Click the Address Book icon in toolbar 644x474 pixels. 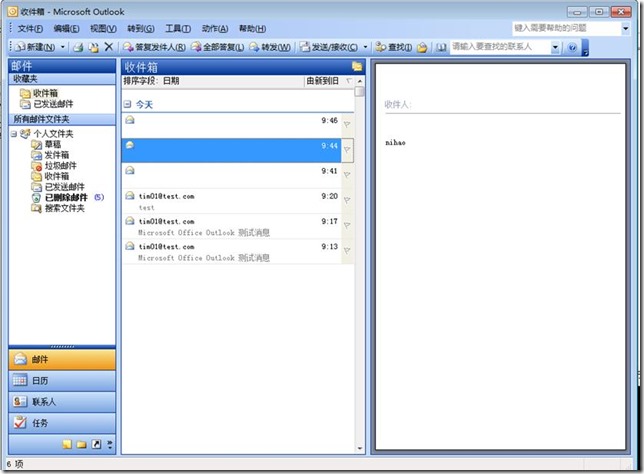[x=441, y=48]
